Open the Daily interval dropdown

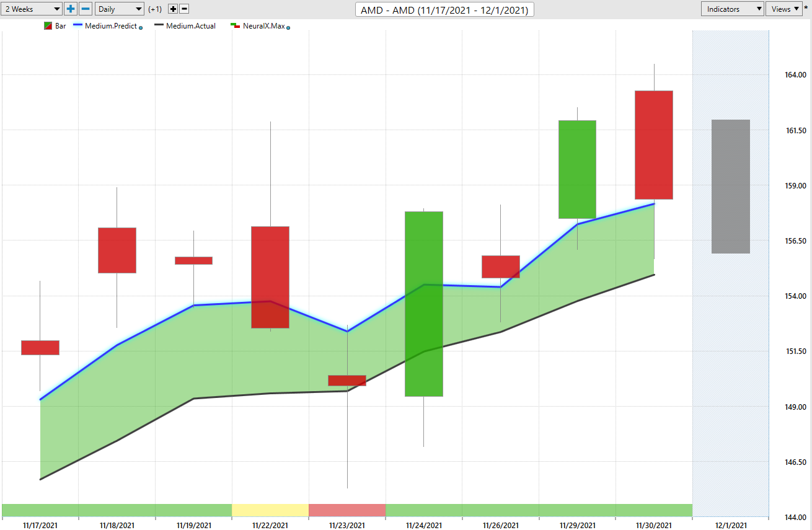click(120, 9)
